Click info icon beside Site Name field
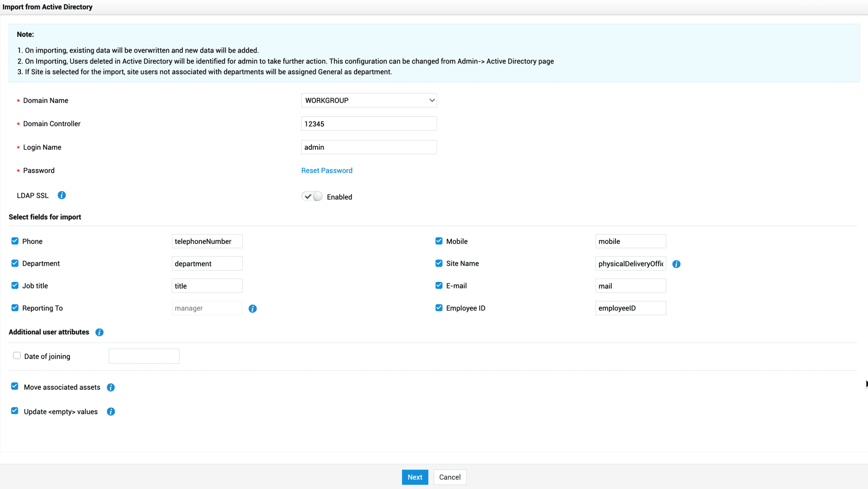The image size is (868, 489). pos(676,264)
